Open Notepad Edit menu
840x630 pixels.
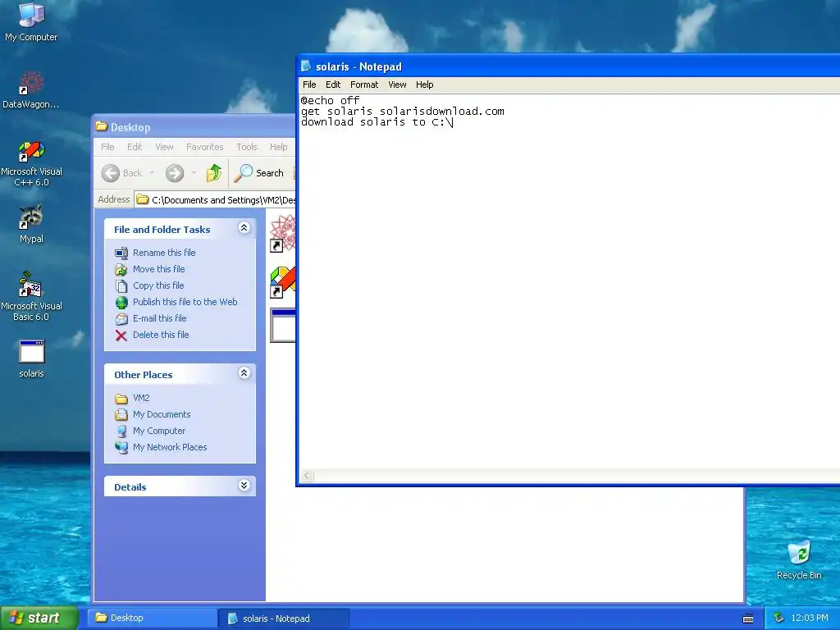tap(333, 84)
